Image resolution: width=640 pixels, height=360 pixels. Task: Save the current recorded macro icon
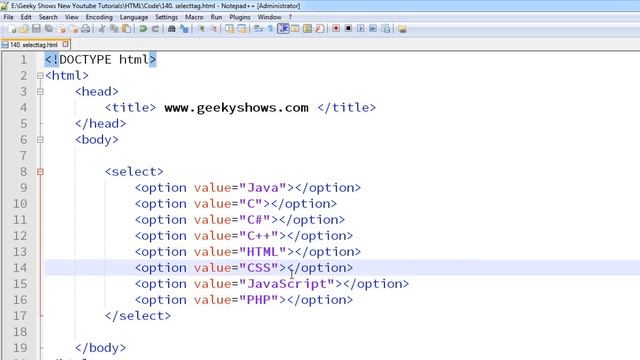click(x=386, y=29)
